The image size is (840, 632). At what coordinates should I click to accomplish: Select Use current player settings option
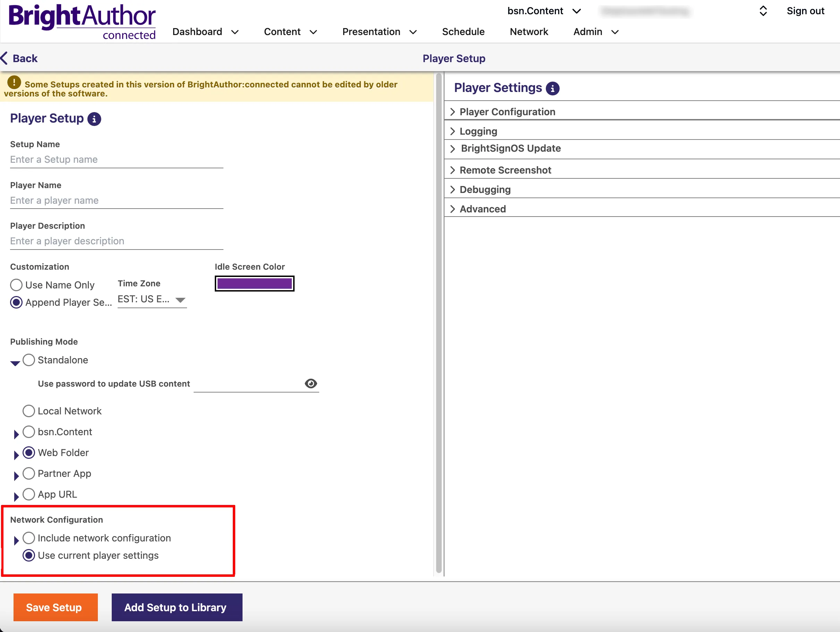(x=29, y=555)
